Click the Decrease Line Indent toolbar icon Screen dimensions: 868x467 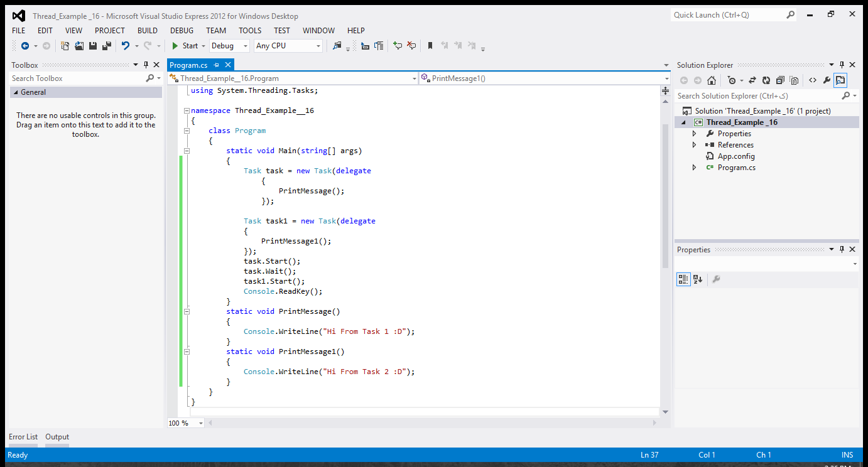[x=365, y=46]
